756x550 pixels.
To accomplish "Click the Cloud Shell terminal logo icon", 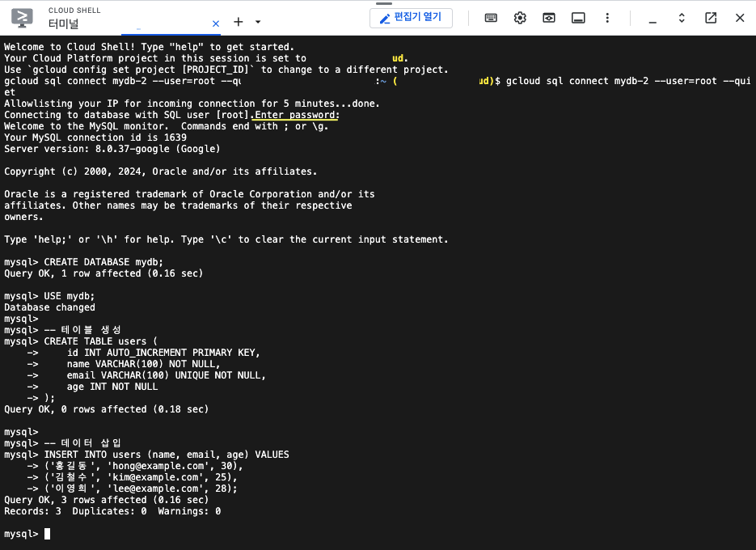I will (x=22, y=18).
